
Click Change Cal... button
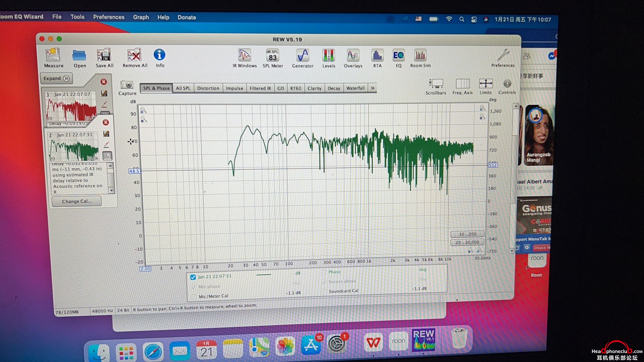coord(76,201)
